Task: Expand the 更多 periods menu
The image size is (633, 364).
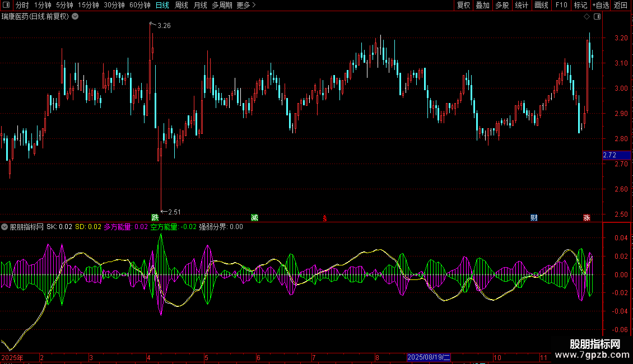Action: coord(246,5)
